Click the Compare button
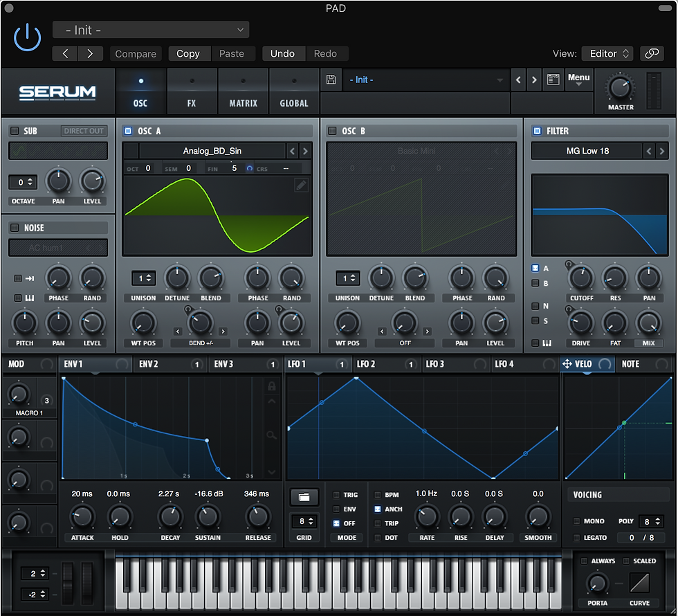This screenshot has width=678, height=616. [x=136, y=54]
